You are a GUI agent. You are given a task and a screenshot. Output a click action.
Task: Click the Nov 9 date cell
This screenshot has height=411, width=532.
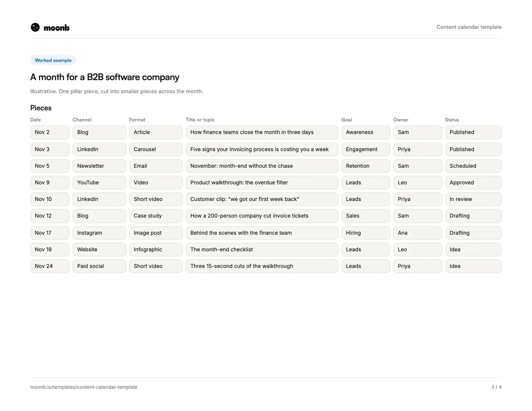50,182
